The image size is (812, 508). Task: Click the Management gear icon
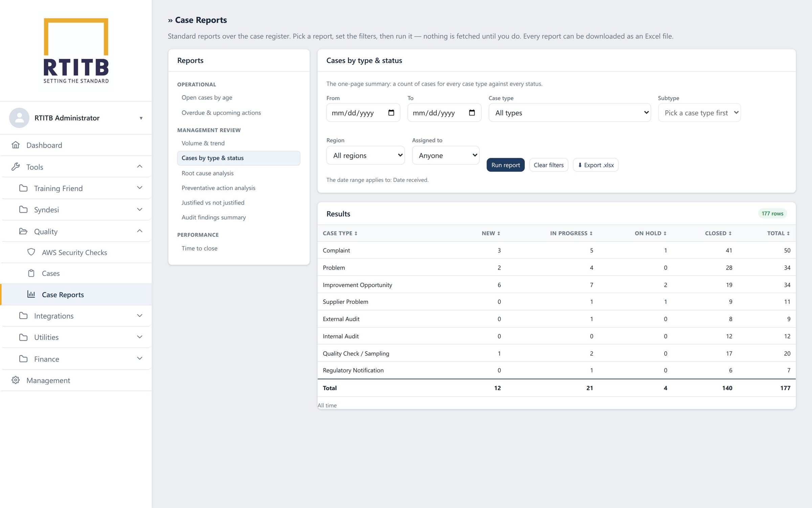coord(16,380)
